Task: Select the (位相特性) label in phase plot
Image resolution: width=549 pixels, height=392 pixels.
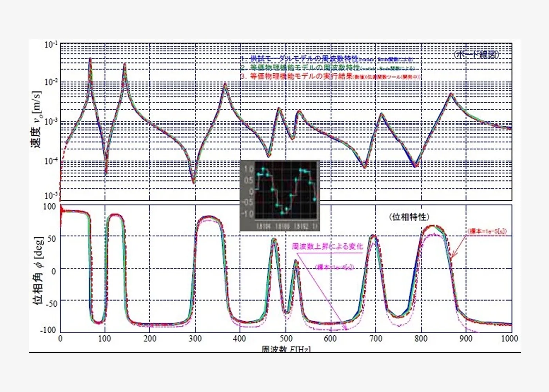Action: tap(409, 217)
